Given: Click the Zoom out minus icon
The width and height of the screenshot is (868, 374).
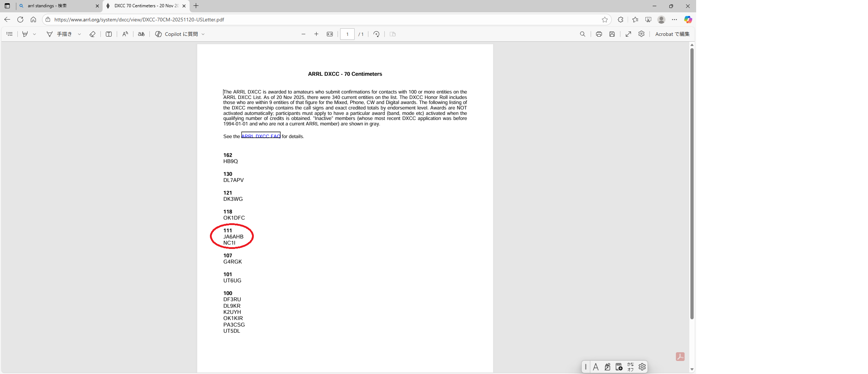Looking at the screenshot, I should click(x=303, y=34).
